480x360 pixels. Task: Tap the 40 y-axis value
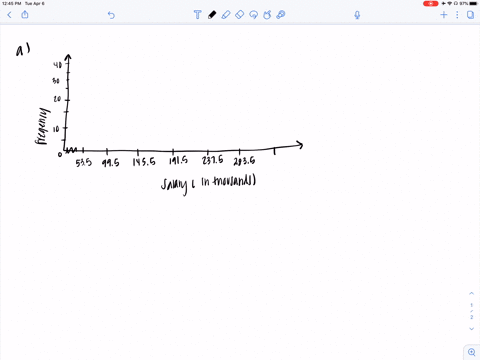tap(58, 65)
